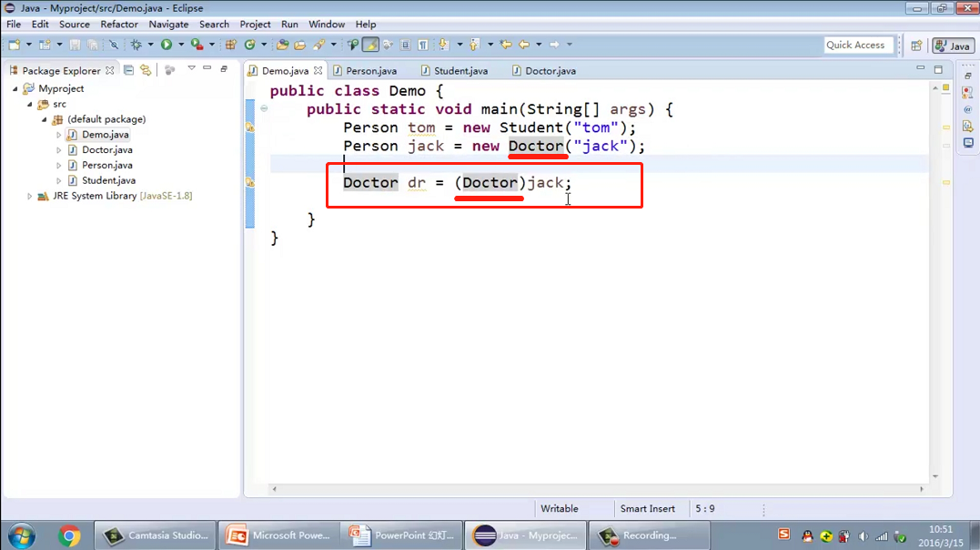This screenshot has width=980, height=550.
Task: Run the program with the green Run icon
Action: pos(167,45)
